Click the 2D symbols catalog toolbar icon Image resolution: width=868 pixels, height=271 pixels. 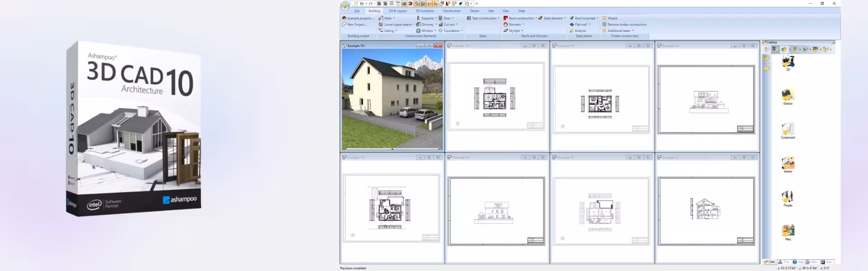(x=815, y=49)
